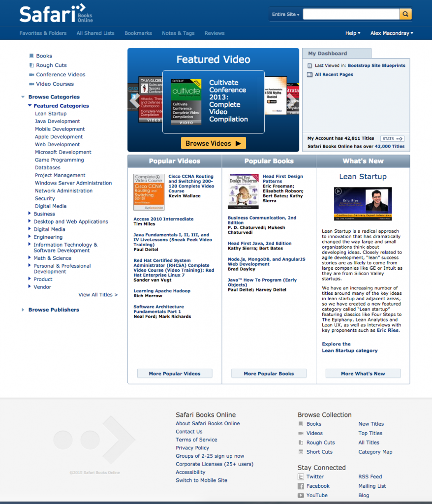This screenshot has height=504, width=432.
Task: Click the 42,000 Titles link
Action: pos(390,146)
